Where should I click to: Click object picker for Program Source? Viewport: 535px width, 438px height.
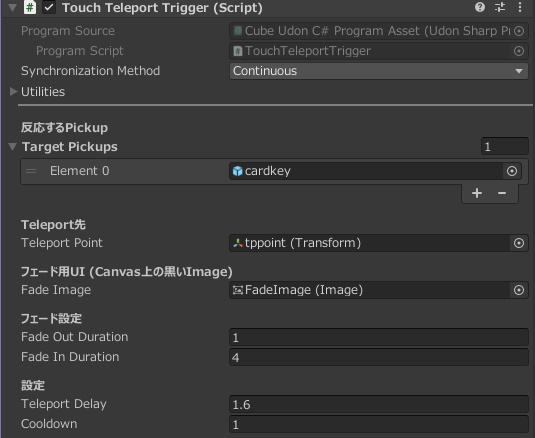519,31
